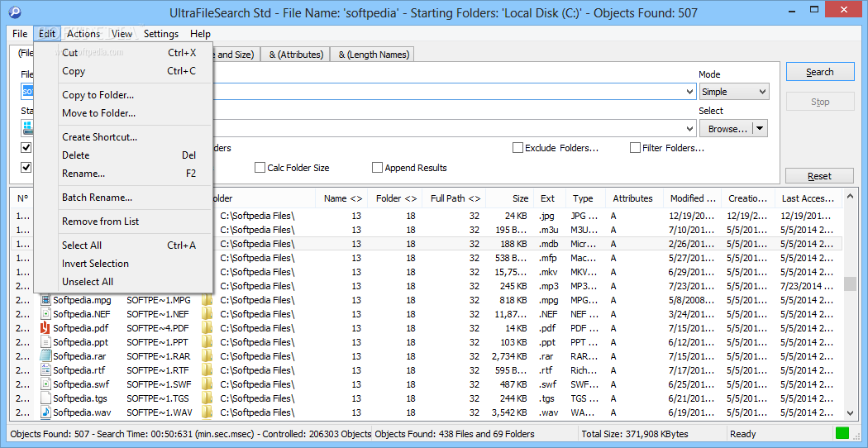The image size is (868, 448).
Task: Click the Reset button
Action: tap(819, 176)
